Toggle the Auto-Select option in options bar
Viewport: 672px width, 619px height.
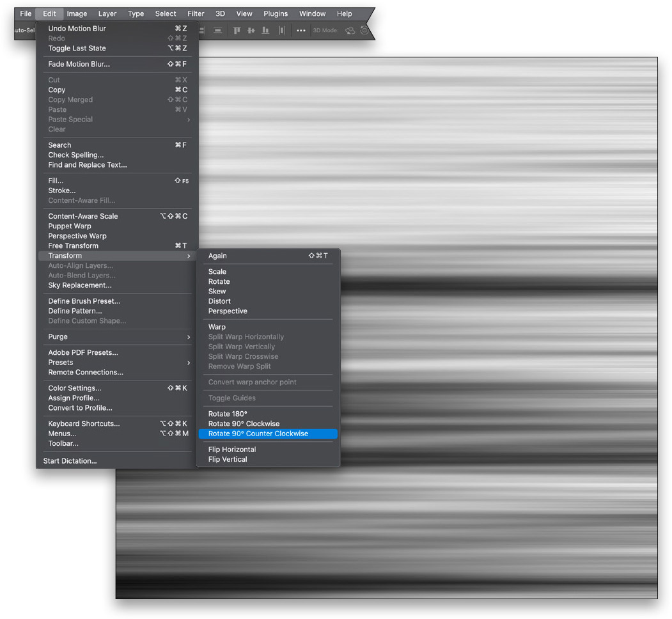tap(24, 30)
